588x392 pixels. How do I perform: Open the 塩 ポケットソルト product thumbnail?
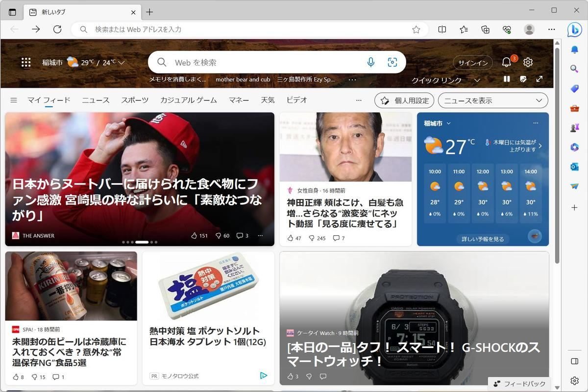point(208,286)
